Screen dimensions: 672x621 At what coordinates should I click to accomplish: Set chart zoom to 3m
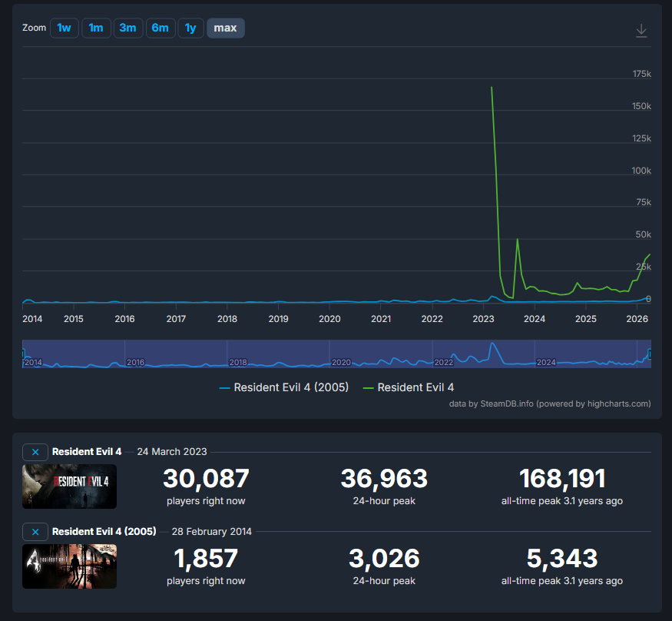pyautogui.click(x=127, y=28)
